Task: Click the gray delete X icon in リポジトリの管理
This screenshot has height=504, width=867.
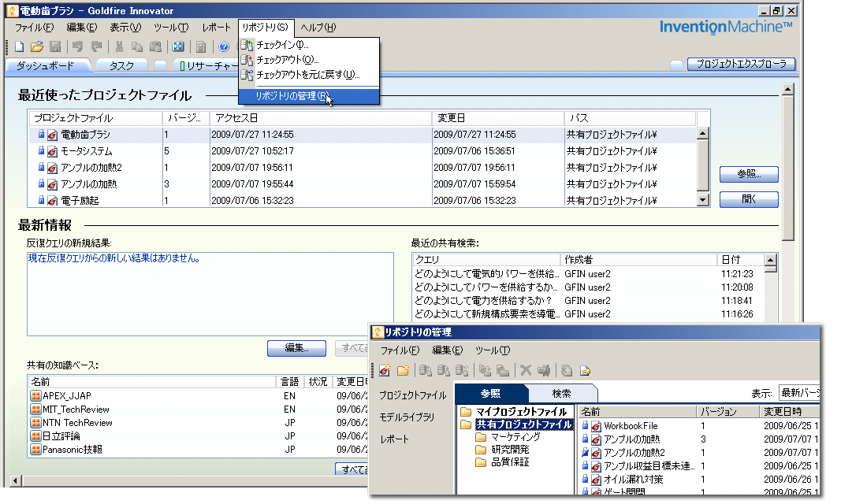Action: (526, 370)
